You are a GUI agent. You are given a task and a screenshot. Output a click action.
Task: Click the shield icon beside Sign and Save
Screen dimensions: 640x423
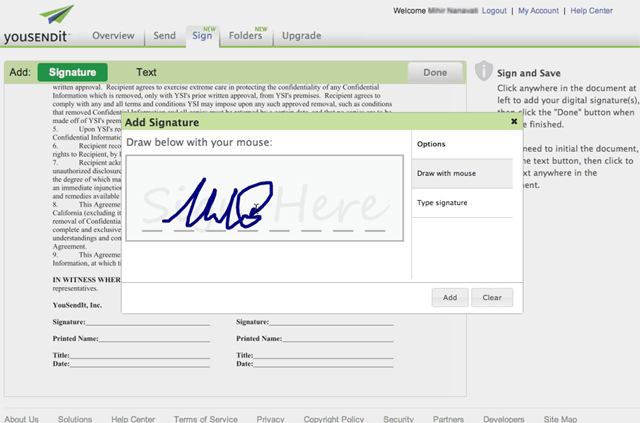pos(484,72)
